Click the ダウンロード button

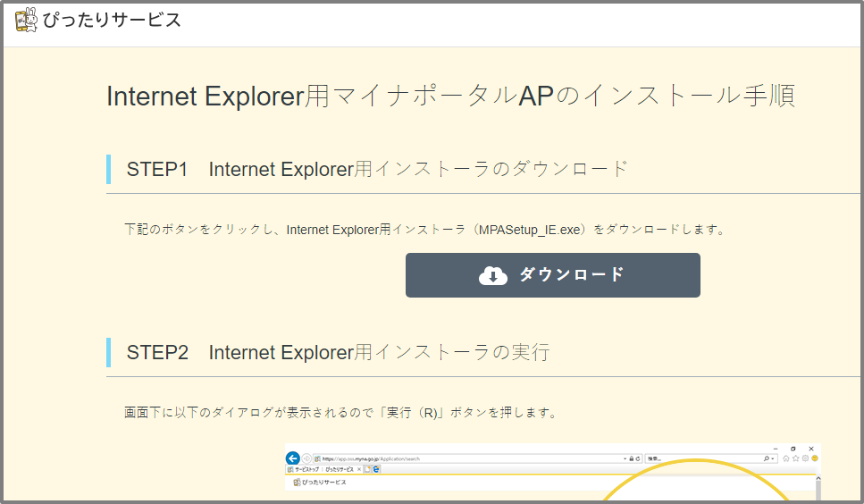(553, 275)
